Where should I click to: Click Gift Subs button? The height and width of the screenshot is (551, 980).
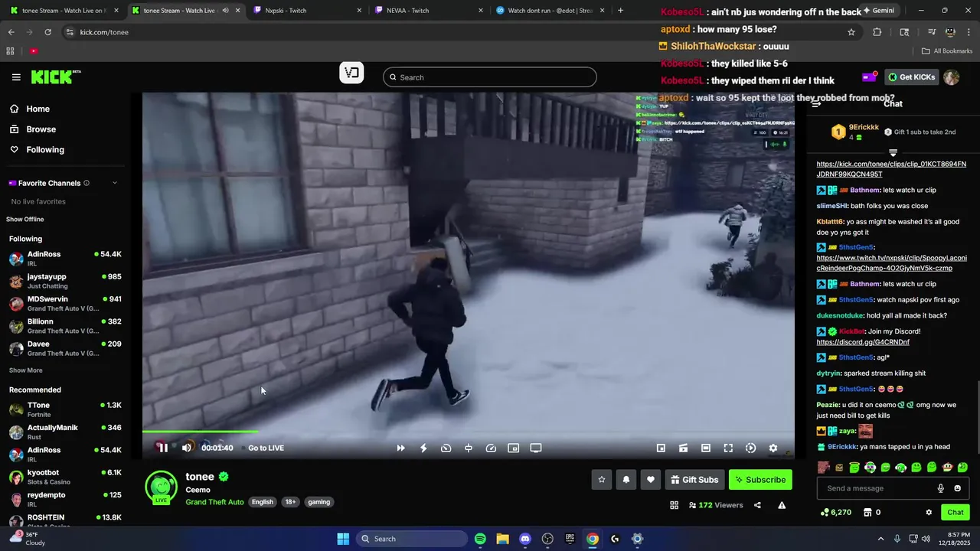click(694, 480)
